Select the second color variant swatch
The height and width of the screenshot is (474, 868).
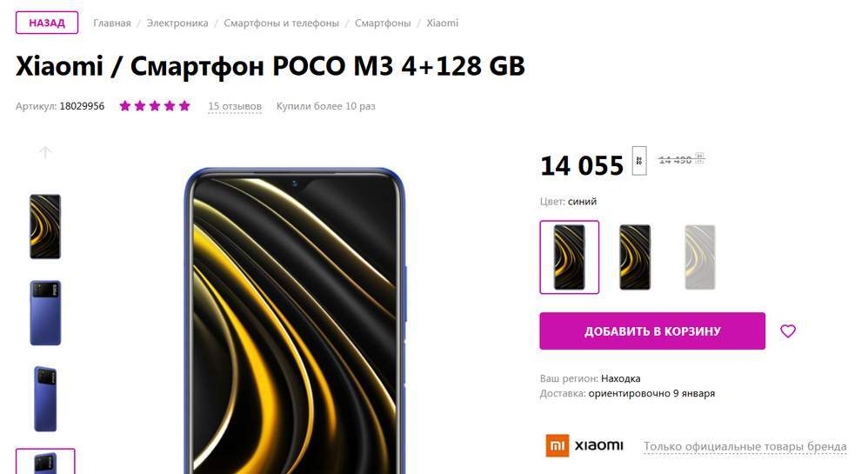(635, 257)
